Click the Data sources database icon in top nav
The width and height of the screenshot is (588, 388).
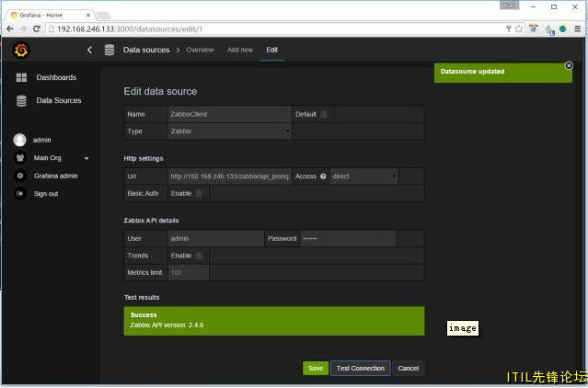(110, 50)
